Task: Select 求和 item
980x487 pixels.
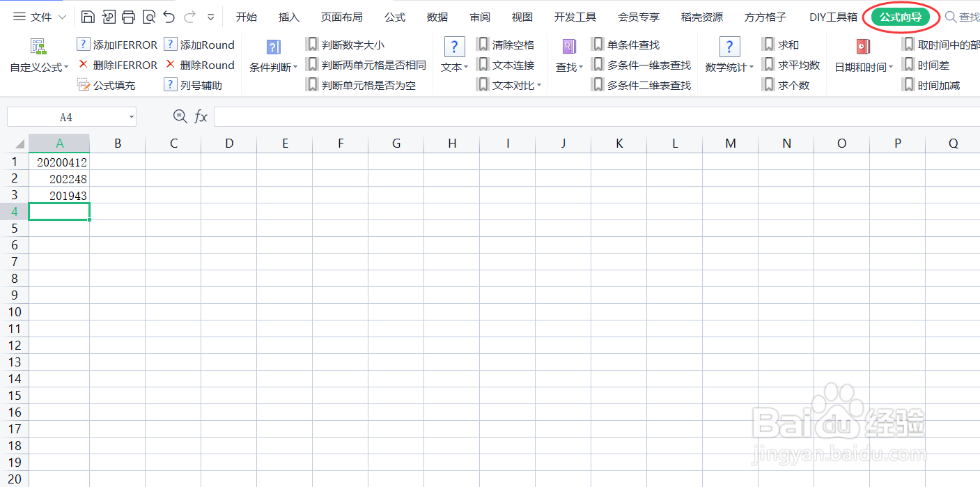Action: pos(781,45)
